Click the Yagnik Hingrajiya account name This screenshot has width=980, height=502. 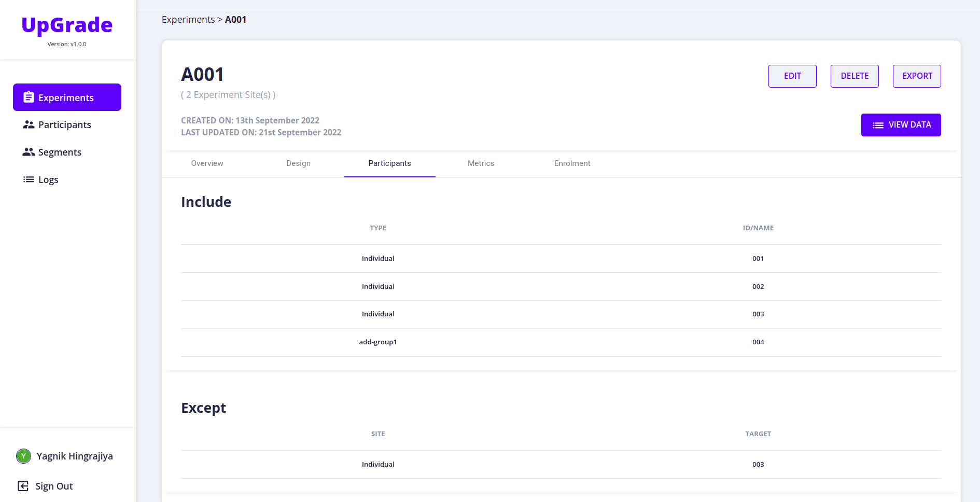(x=75, y=456)
